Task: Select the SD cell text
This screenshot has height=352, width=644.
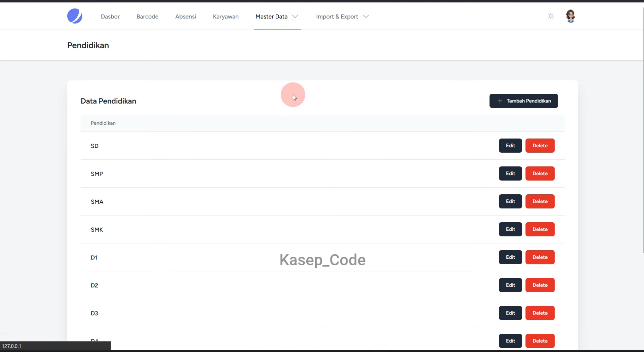Action: [94, 146]
